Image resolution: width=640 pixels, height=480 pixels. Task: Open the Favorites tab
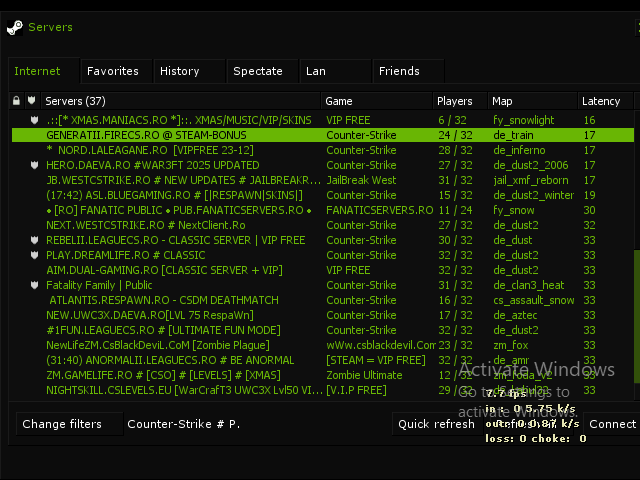point(116,71)
